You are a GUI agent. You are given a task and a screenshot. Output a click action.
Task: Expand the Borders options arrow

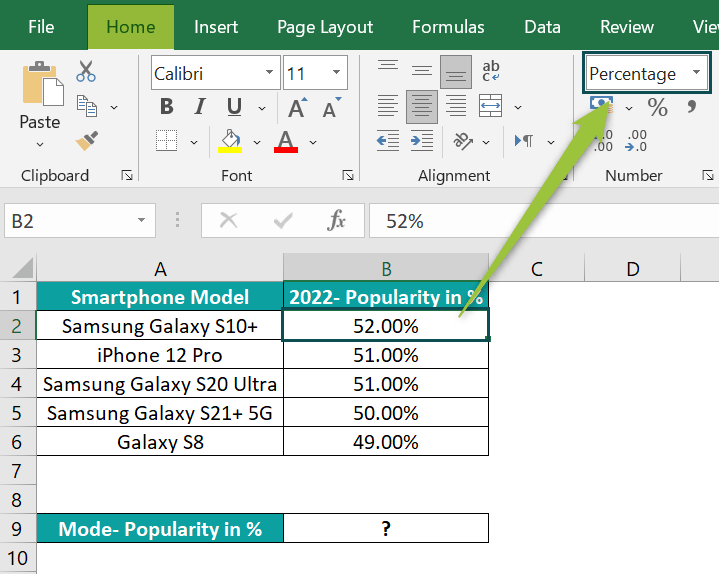(x=194, y=142)
